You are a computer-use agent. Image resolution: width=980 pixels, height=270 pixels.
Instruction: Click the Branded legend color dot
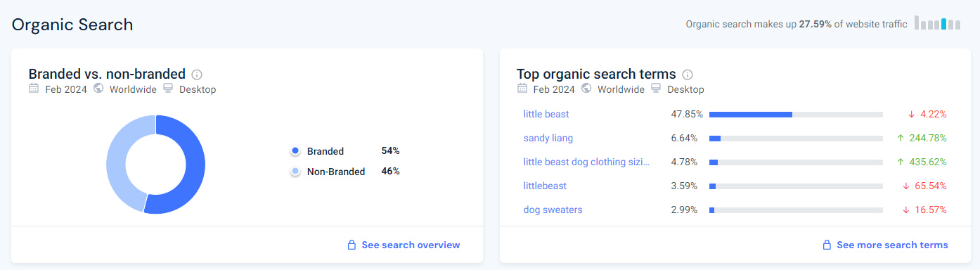coord(295,151)
